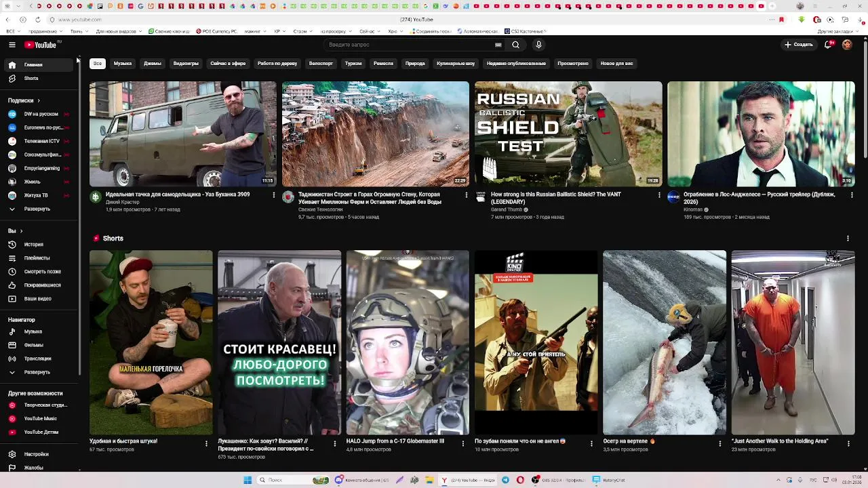Open Garand Thumb channel link
Viewport: 868px width, 488px height.
507,210
